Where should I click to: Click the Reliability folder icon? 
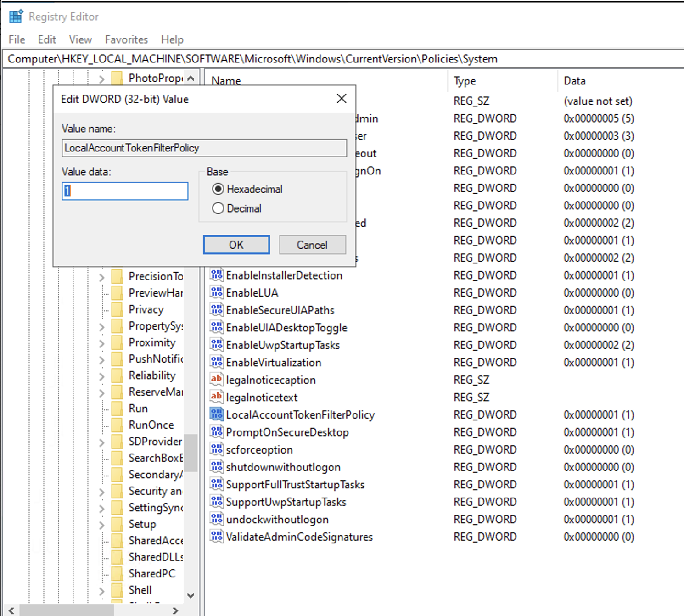click(x=118, y=375)
